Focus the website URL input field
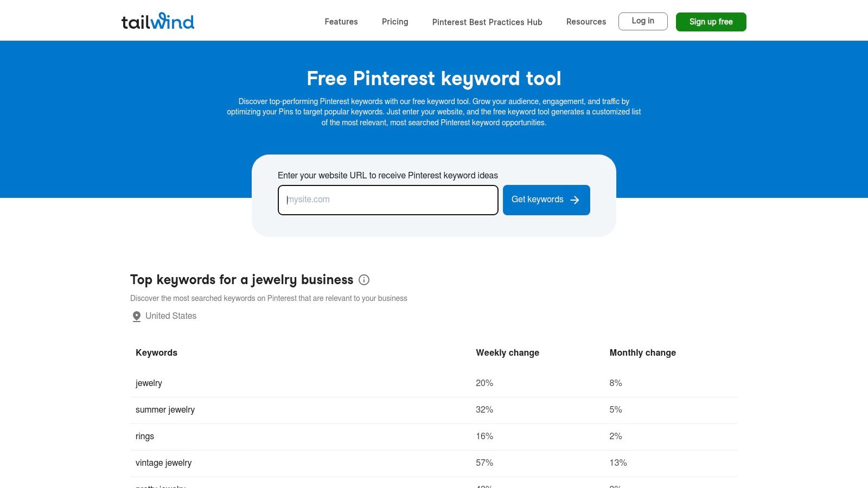Viewport: 868px width, 488px height. click(x=388, y=200)
